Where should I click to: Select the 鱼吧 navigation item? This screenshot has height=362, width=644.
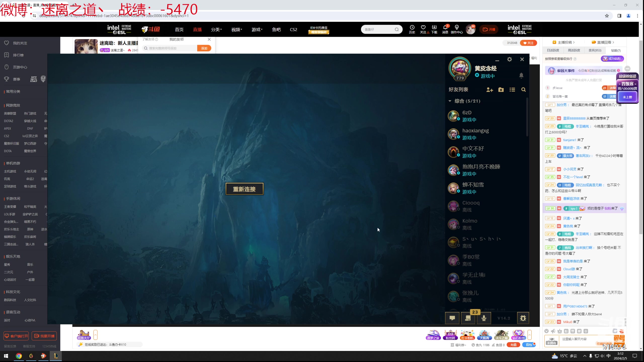(x=276, y=30)
